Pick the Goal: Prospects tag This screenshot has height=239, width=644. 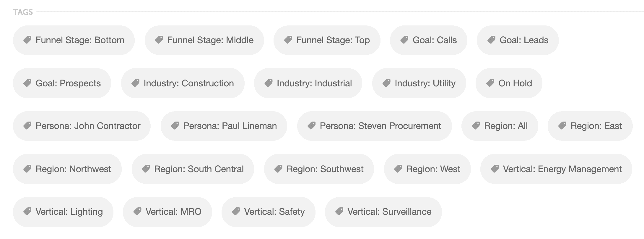62,83
